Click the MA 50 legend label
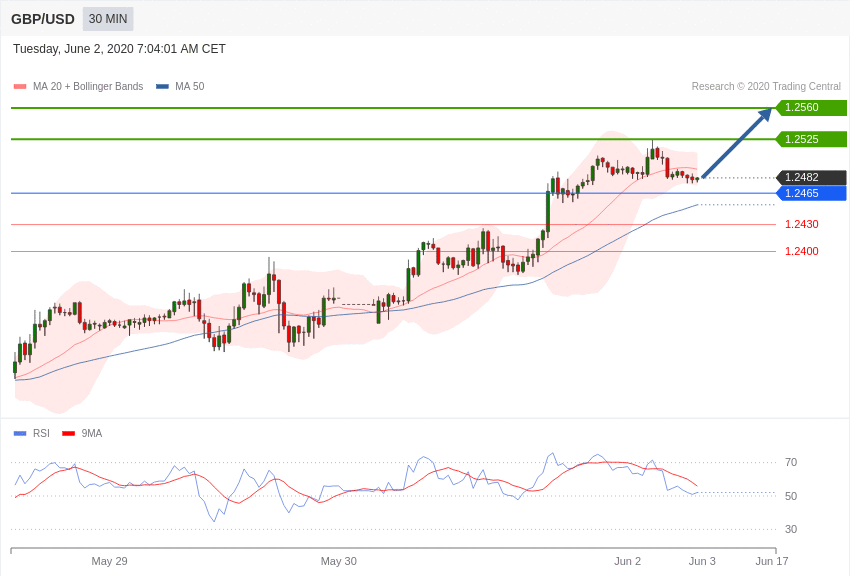This screenshot has height=576, width=850. point(190,86)
